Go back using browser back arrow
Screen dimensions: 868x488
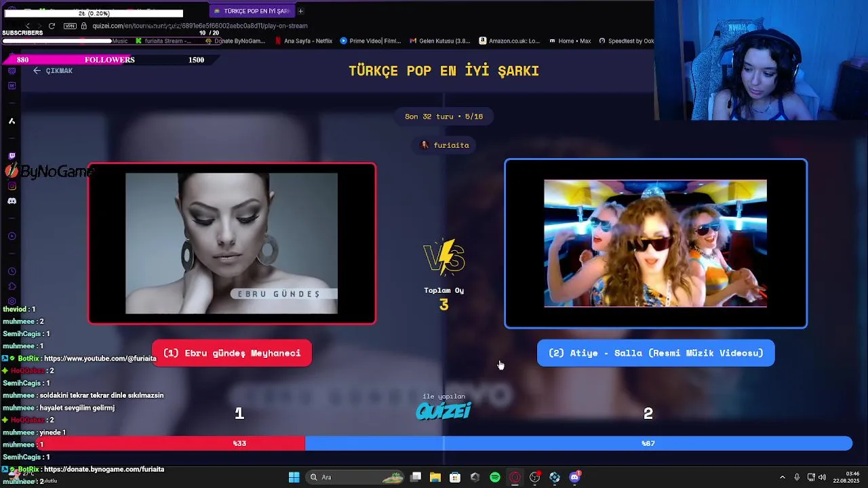coord(28,26)
